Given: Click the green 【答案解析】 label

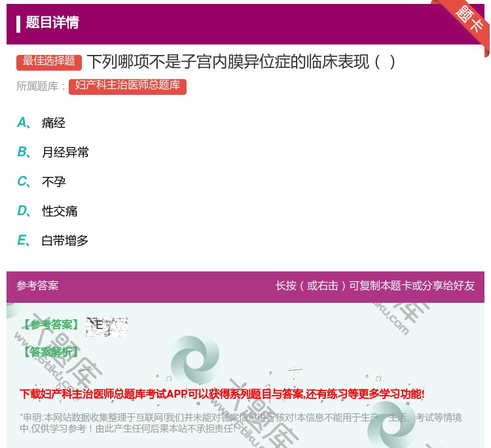Looking at the screenshot, I should (x=50, y=352).
